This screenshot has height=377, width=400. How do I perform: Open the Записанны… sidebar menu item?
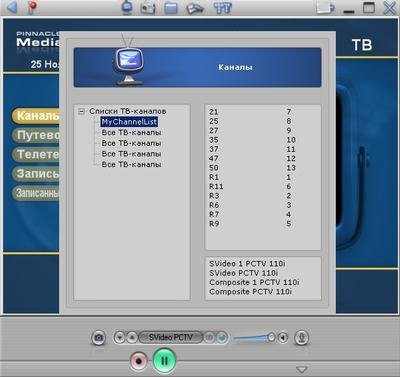(36, 193)
